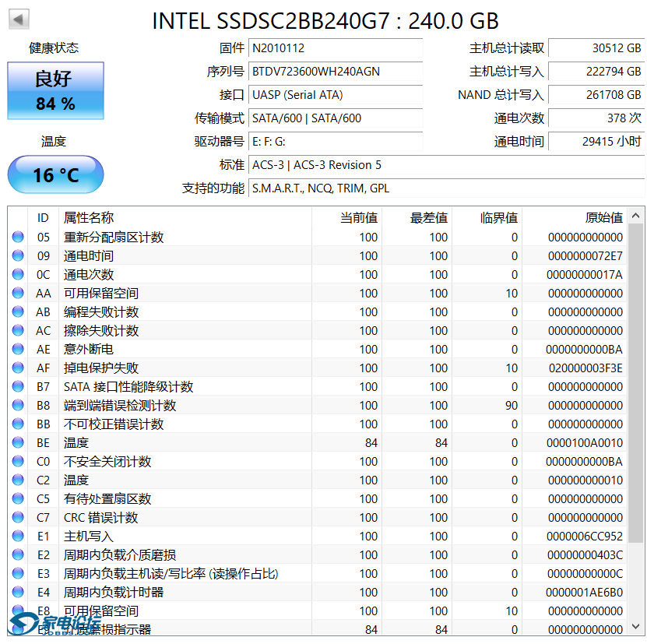Viewport: 647px width, 644px height.
Task: Select the 周期内负载介质磨损 attribute name
Action: click(120, 555)
